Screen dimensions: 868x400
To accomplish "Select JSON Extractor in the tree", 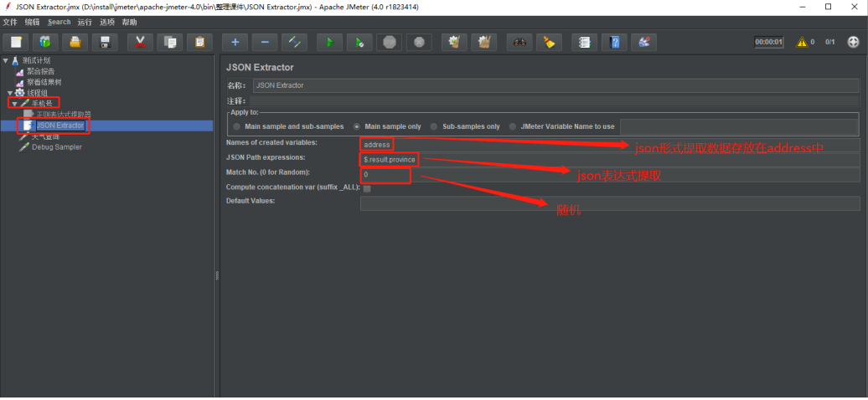I will [59, 126].
